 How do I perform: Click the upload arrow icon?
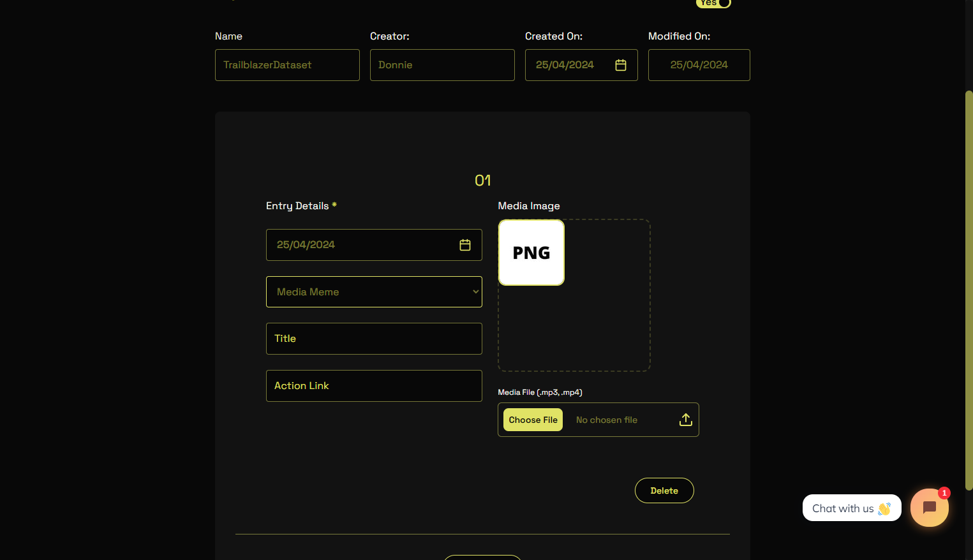pos(686,420)
